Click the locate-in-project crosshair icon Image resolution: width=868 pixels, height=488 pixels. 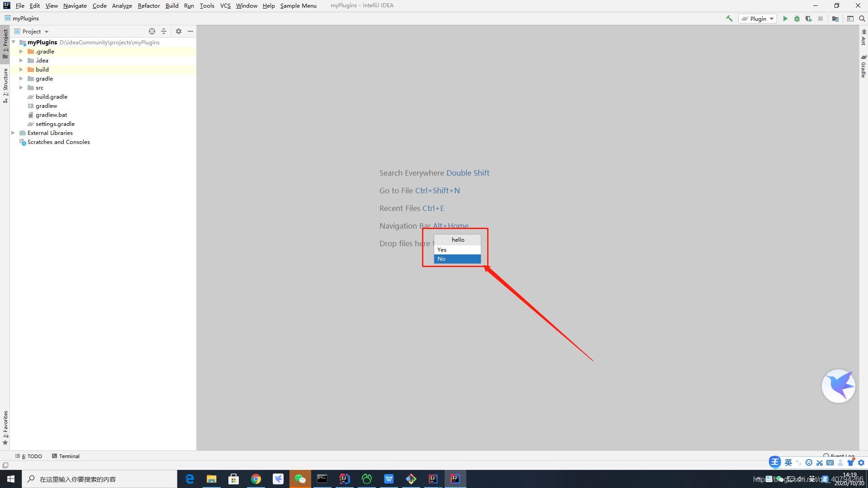[x=152, y=31]
